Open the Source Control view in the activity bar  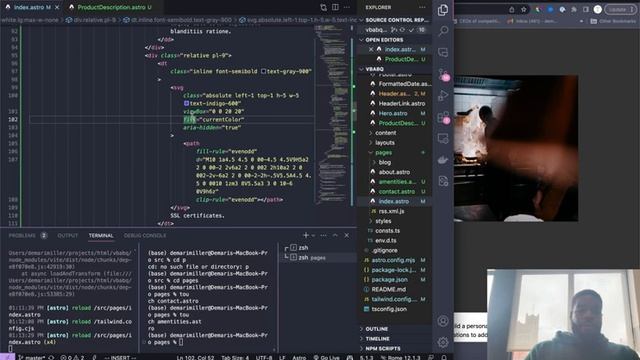tap(443, 74)
